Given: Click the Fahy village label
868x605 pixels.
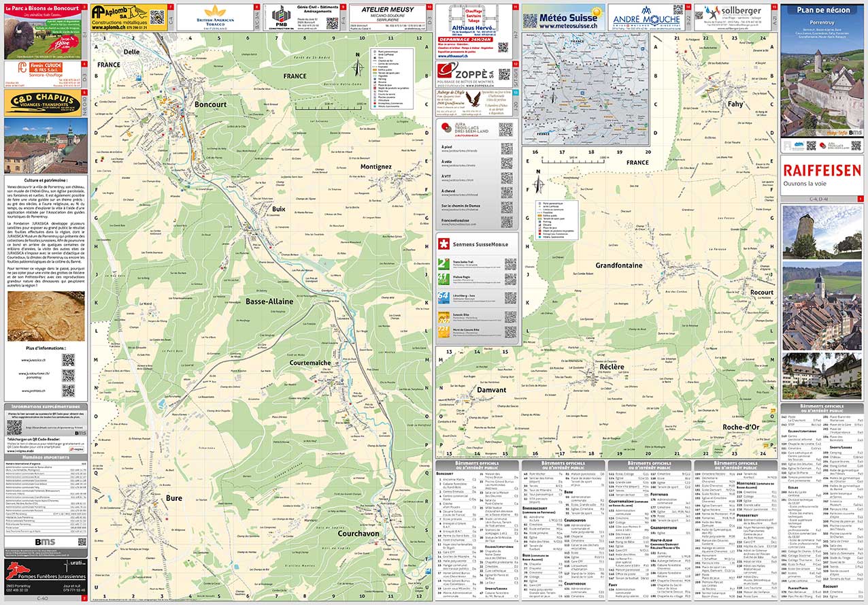Looking at the screenshot, I should (735, 104).
